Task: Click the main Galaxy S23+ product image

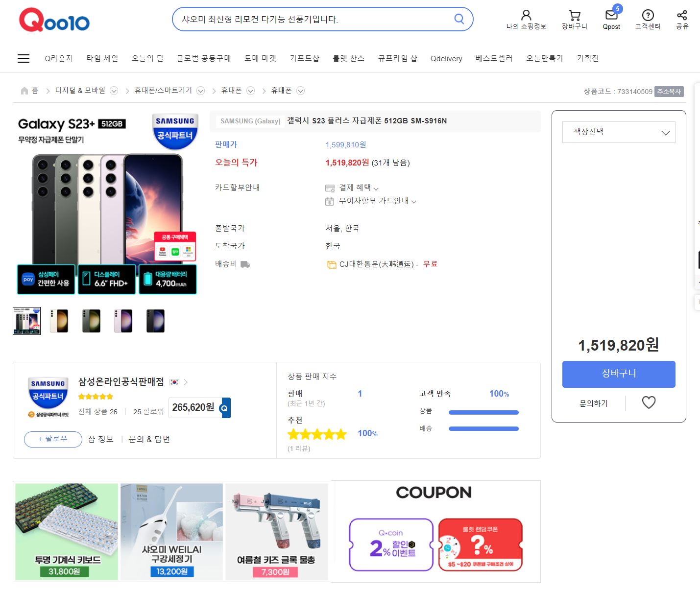Action: [107, 203]
